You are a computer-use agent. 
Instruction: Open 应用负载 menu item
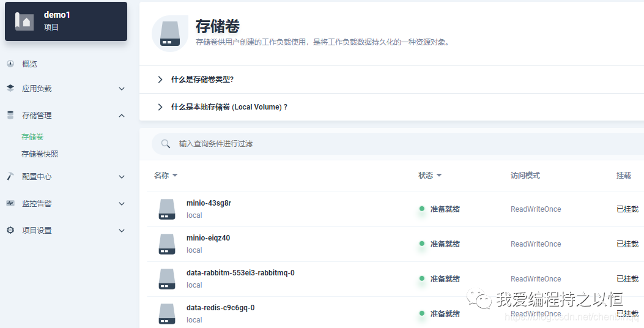pos(37,89)
